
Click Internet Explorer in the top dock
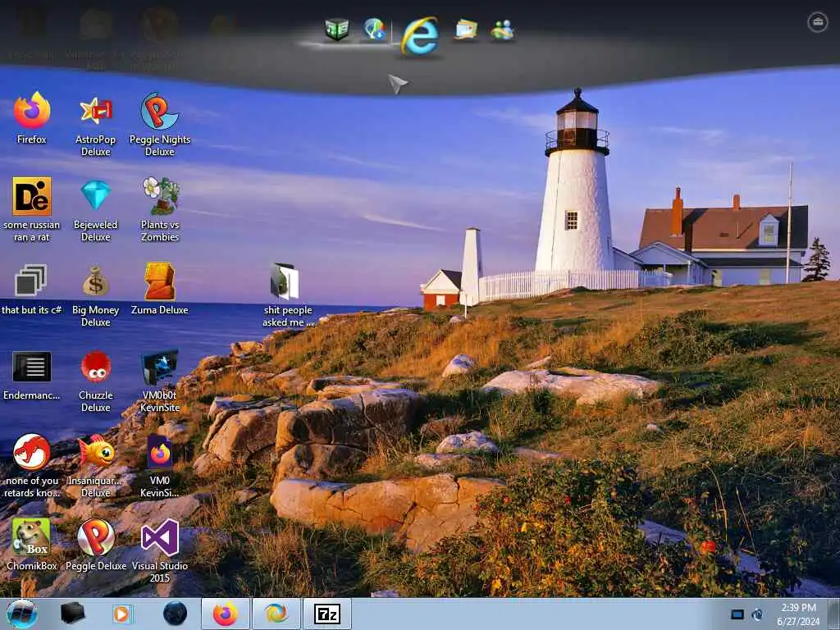click(x=420, y=36)
